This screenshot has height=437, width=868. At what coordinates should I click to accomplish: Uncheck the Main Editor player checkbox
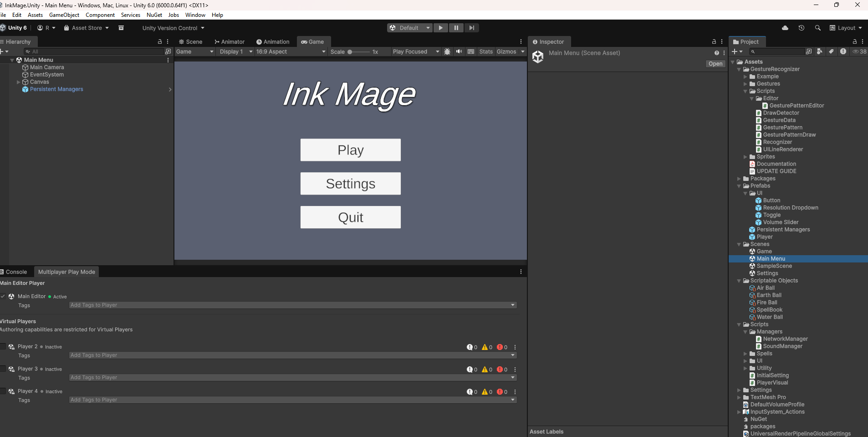3,296
